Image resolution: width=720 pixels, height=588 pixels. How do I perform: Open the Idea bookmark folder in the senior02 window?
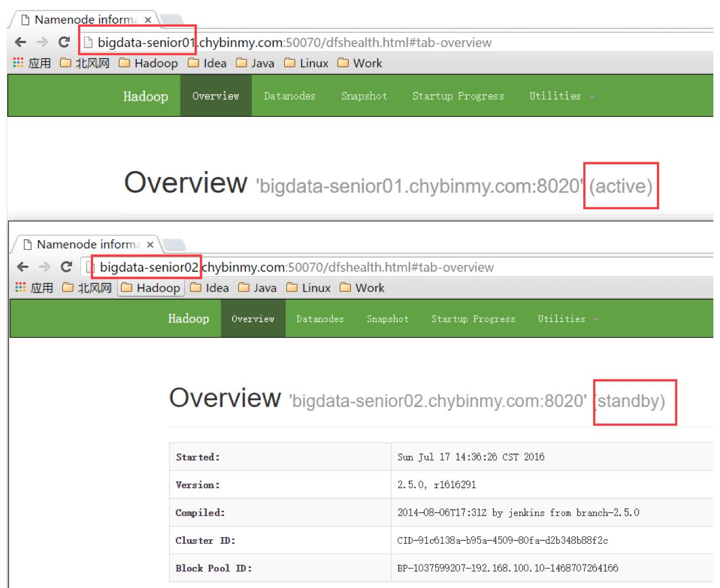coord(209,288)
